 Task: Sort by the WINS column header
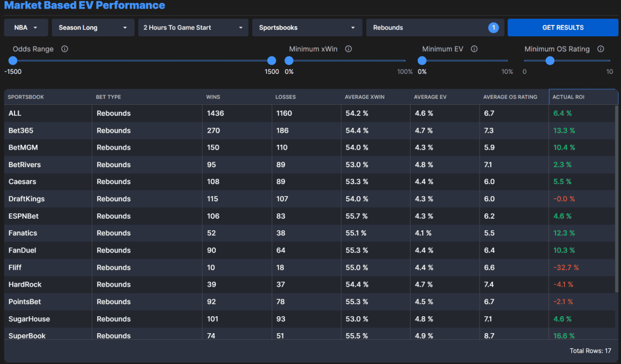[x=237, y=97]
